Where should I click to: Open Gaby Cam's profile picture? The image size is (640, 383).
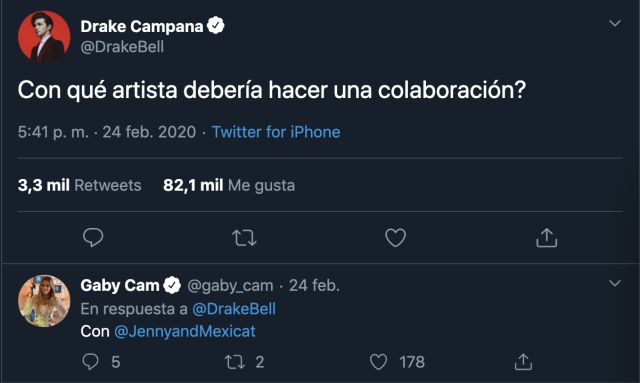click(x=44, y=301)
